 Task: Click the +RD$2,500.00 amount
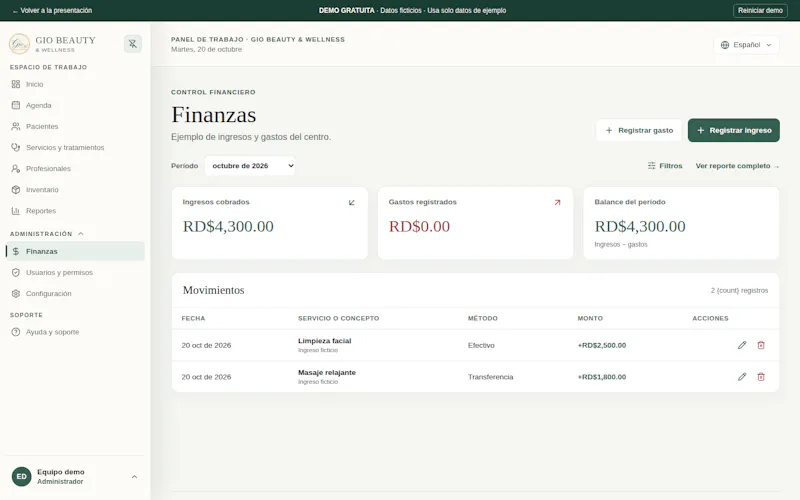(602, 345)
